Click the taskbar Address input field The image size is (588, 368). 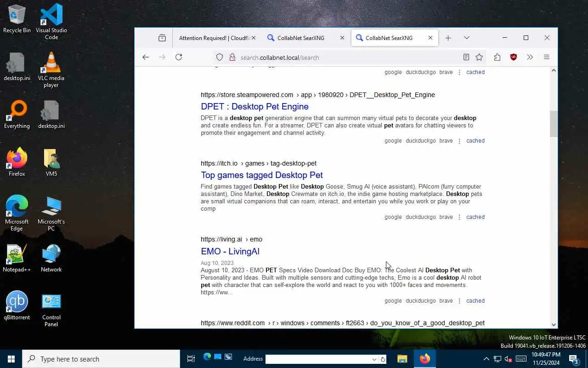pos(318,359)
